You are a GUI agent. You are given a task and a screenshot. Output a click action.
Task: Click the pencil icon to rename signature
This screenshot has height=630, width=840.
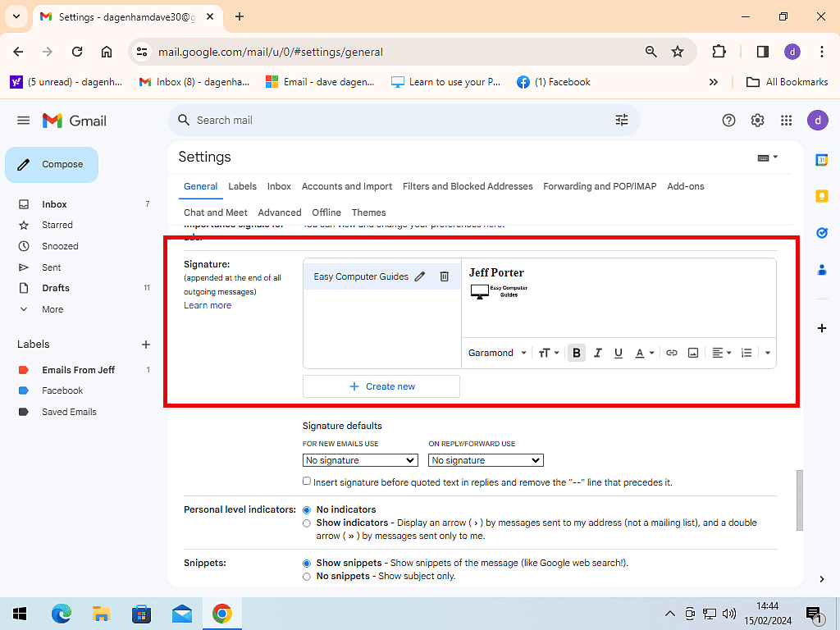click(x=420, y=277)
